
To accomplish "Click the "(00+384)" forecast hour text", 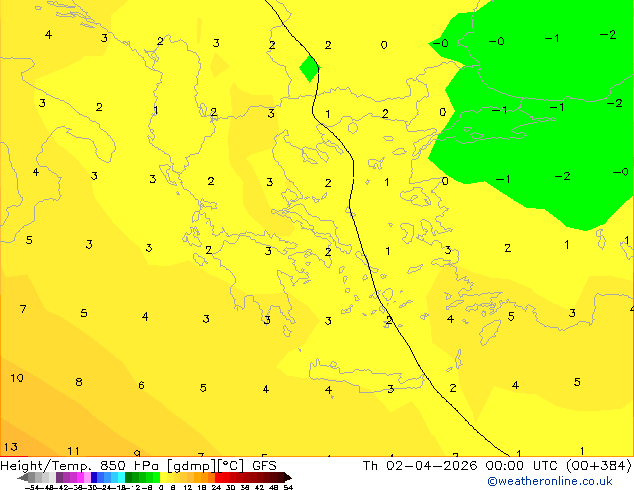I will point(599,466).
